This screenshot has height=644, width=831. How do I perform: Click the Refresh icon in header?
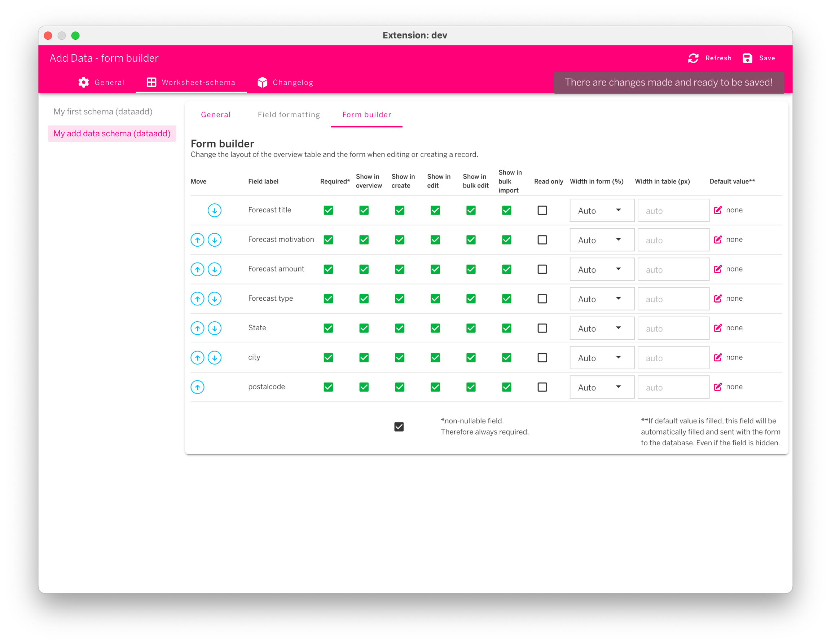coord(693,58)
